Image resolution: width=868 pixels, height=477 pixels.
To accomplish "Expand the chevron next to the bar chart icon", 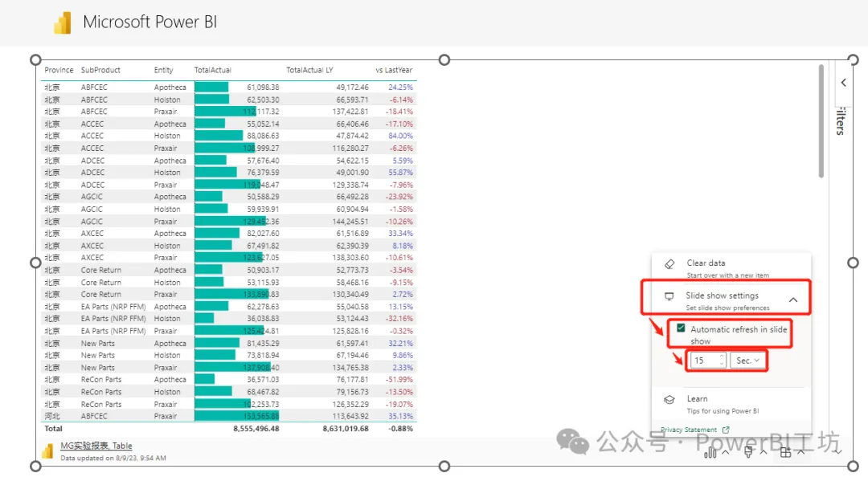I will [726, 453].
